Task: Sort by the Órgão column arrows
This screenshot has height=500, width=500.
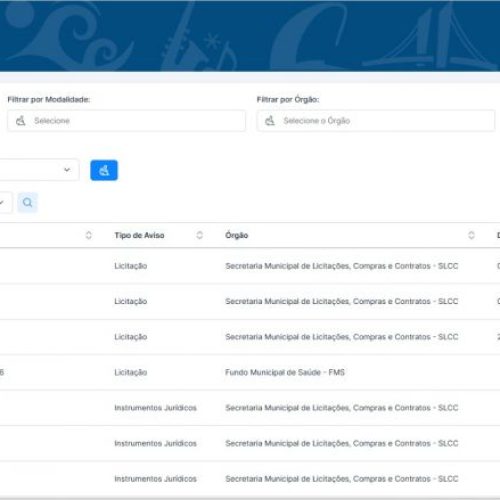Action: tap(471, 235)
